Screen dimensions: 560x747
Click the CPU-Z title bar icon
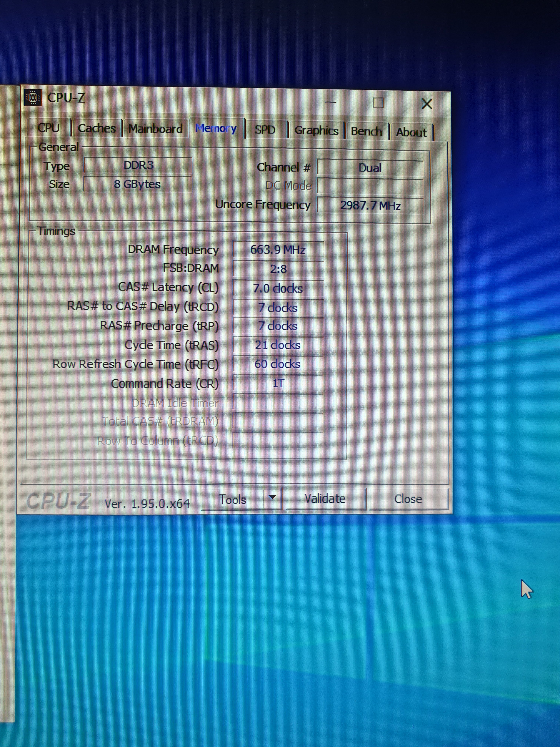click(33, 98)
